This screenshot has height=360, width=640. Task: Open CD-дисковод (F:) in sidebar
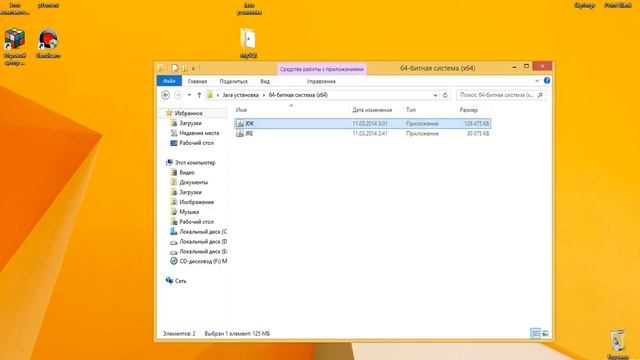(x=203, y=261)
